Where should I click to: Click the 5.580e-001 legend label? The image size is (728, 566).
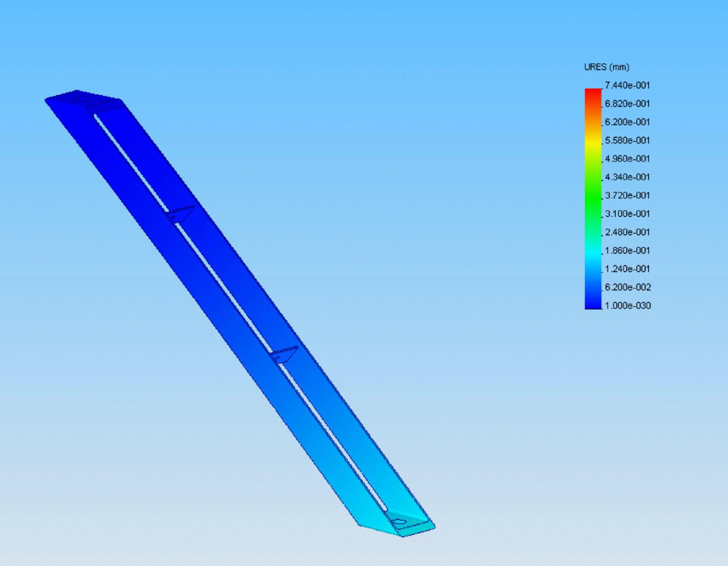click(627, 140)
